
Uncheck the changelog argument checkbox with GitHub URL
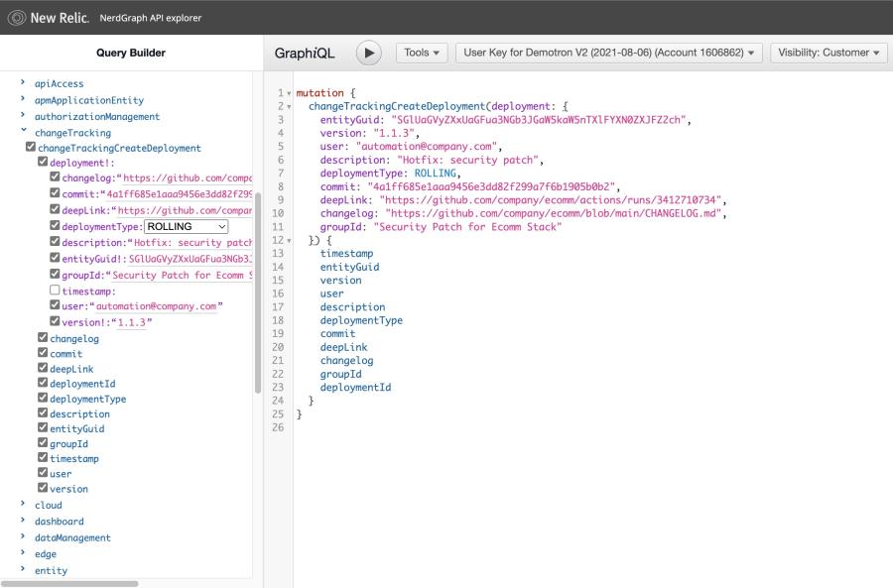click(x=55, y=176)
